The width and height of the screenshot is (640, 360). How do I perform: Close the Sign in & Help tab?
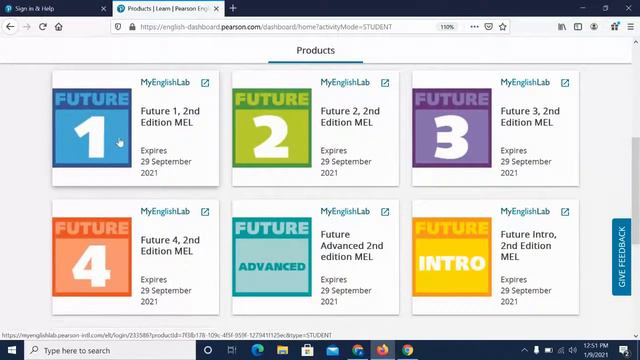pyautogui.click(x=103, y=9)
